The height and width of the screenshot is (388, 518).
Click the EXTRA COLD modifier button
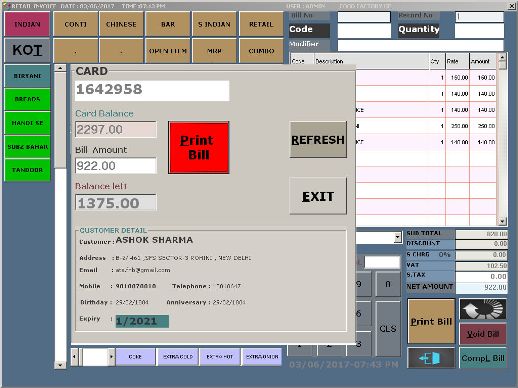click(178, 357)
